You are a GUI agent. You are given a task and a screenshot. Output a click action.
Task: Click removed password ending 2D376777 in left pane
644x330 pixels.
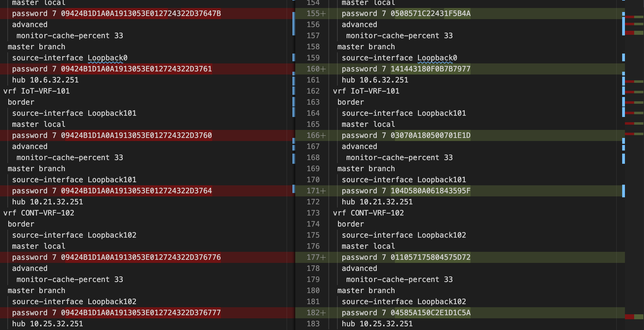[x=141, y=313]
